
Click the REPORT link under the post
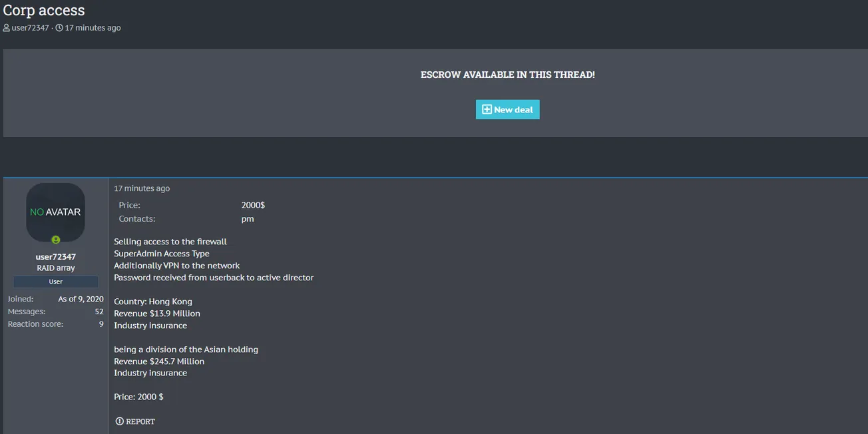[x=140, y=421]
